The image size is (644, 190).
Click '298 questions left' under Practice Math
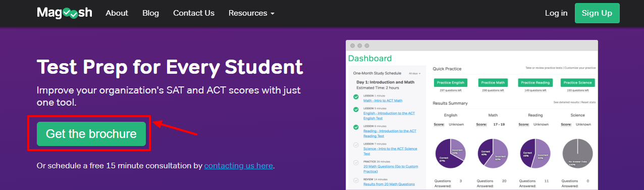tap(493, 90)
